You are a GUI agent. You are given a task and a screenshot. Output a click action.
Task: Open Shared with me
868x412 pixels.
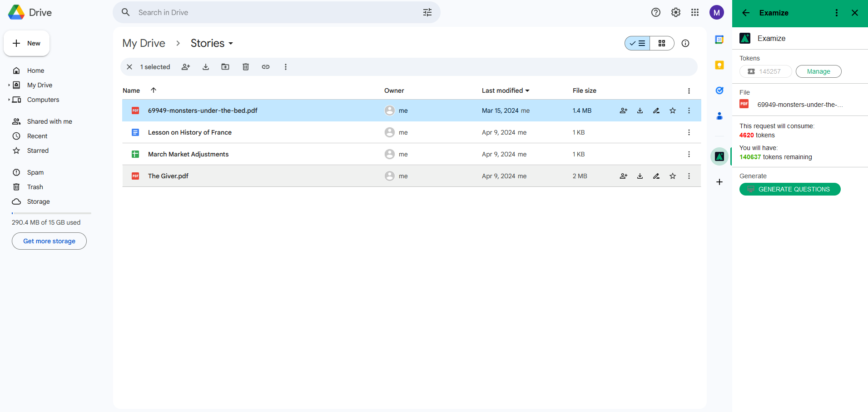pyautogui.click(x=50, y=121)
